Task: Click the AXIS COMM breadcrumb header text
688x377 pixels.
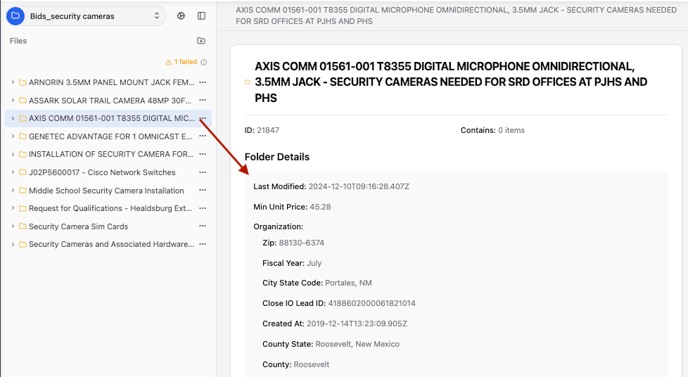Action: [456, 15]
